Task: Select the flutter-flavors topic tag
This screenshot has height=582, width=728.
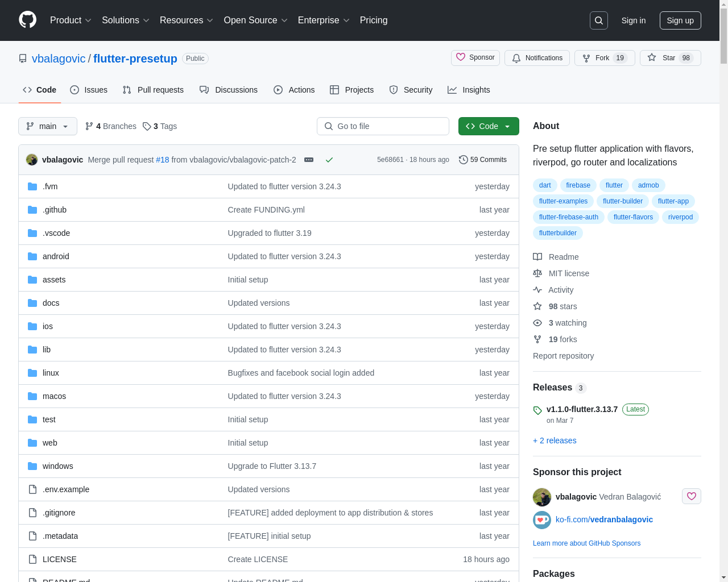Action: (x=633, y=217)
